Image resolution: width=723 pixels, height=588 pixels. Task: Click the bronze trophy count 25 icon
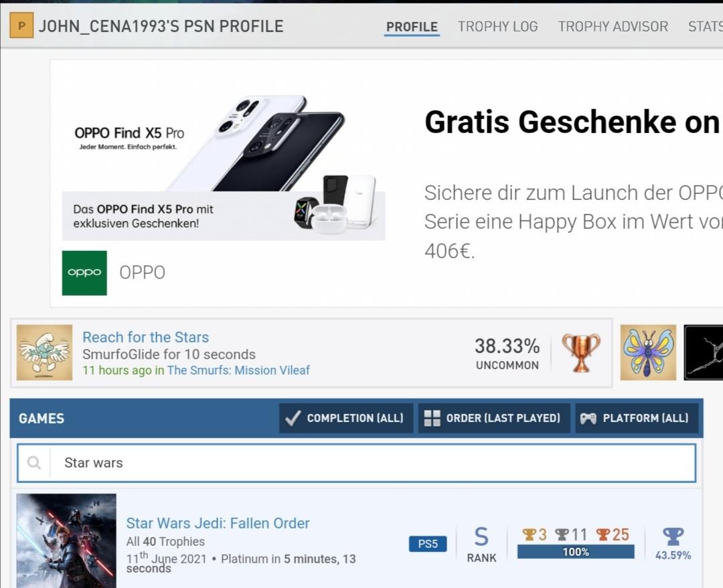pos(602,534)
